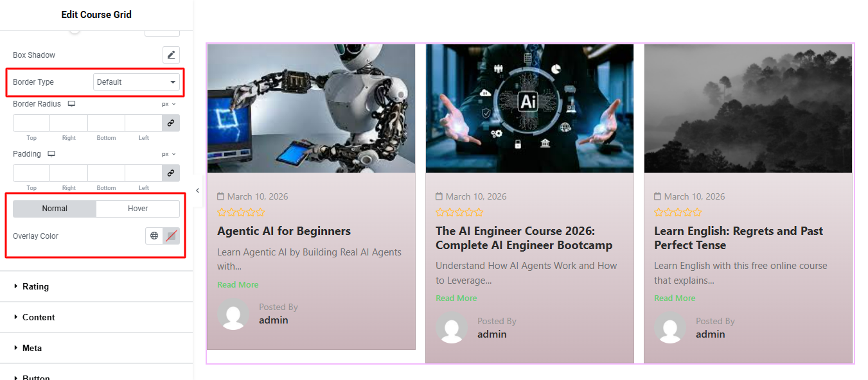This screenshot has height=380, width=868.
Task: Switch to the Hover state tab
Action: click(x=137, y=209)
